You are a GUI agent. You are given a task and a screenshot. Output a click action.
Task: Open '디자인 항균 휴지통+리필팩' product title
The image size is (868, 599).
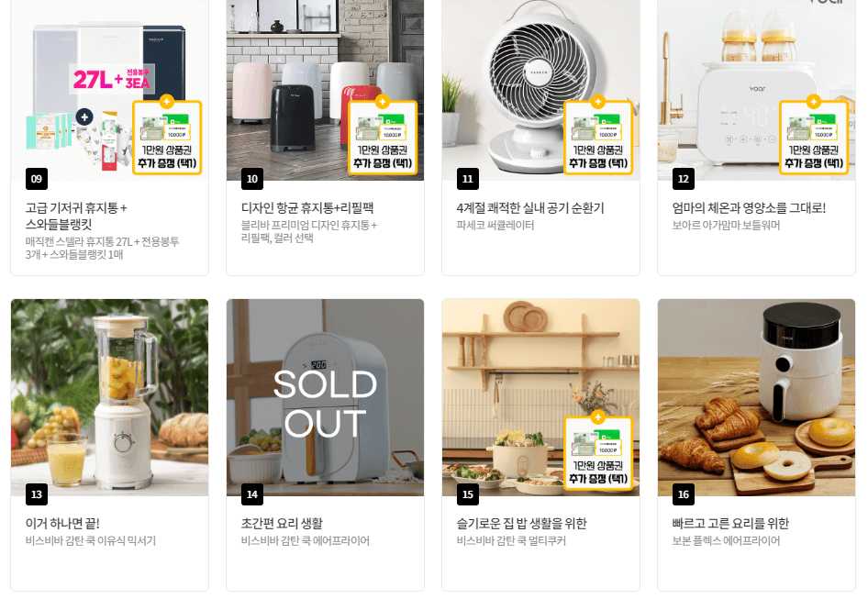307,208
